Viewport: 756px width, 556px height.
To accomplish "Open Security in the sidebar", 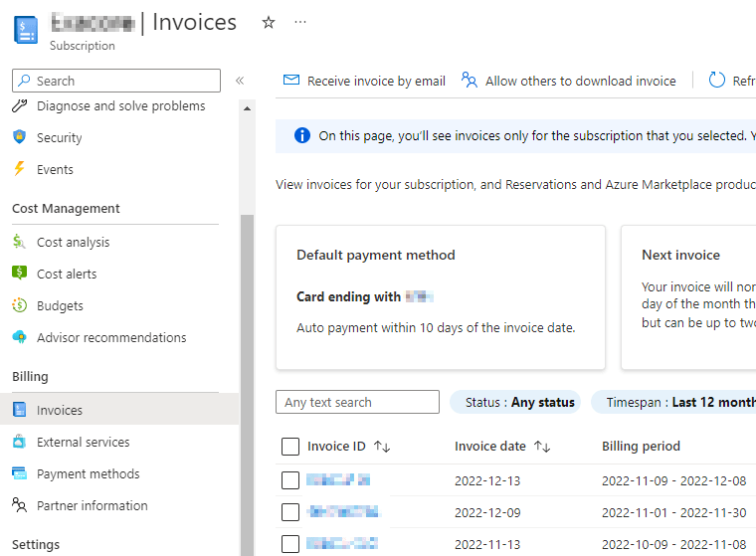I will [60, 137].
